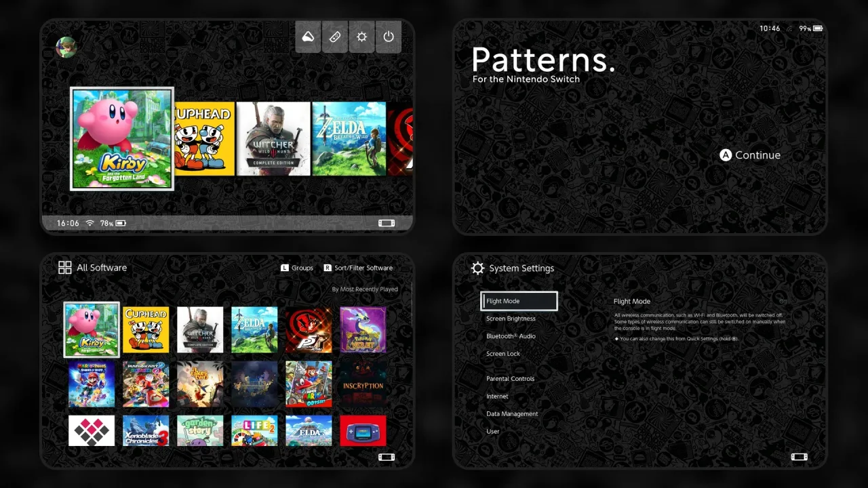
Task: Select Kirby and the Forgotten Land on the home screen
Action: (x=122, y=139)
